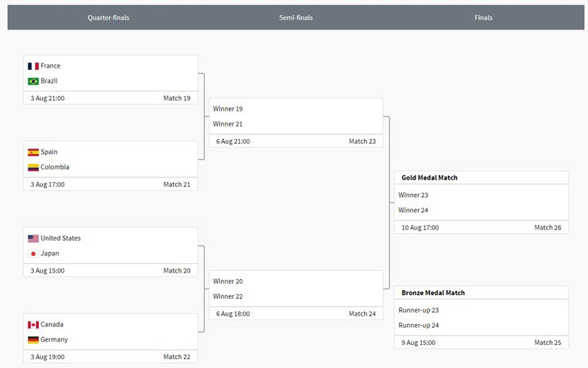588x368 pixels.
Task: Select the Finals column header
Action: (x=483, y=17)
